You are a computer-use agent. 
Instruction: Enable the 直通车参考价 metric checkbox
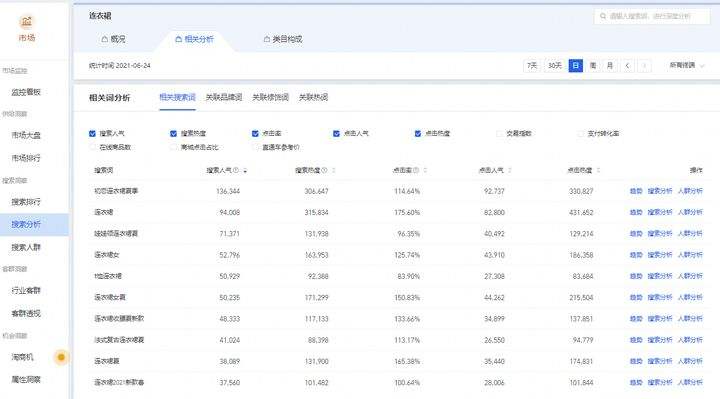[x=255, y=147]
